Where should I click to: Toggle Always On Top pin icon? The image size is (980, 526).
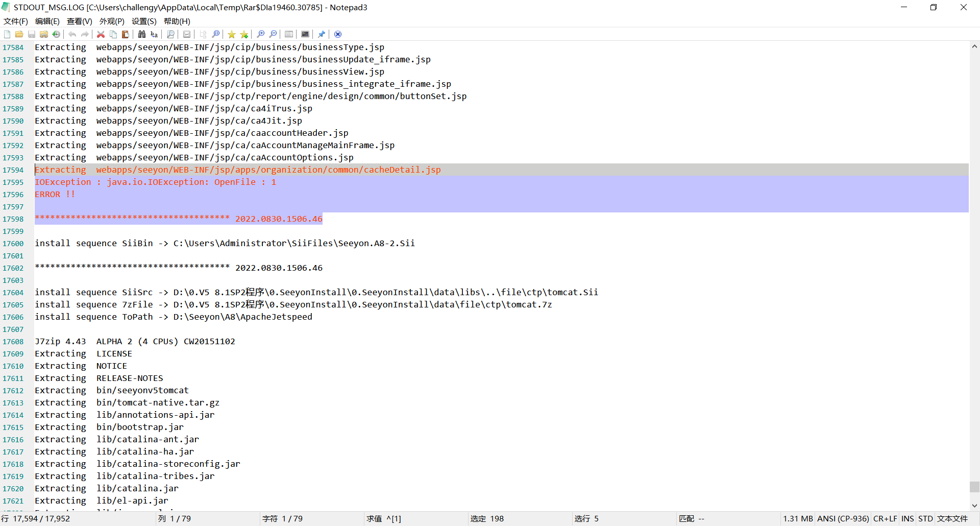(x=322, y=34)
